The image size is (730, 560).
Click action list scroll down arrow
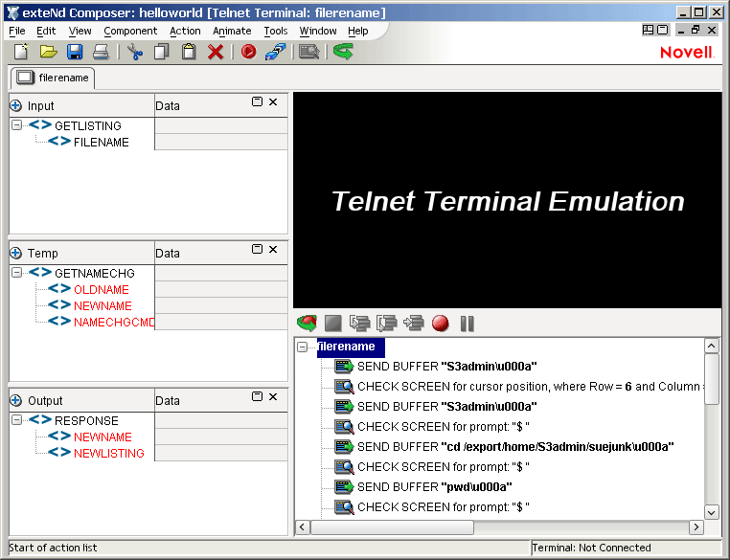(x=712, y=512)
